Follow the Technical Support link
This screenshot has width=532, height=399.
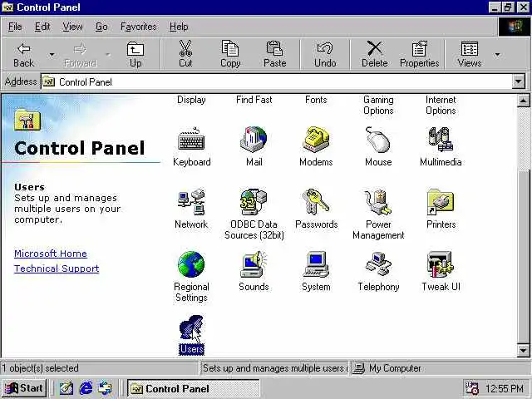pyautogui.click(x=57, y=268)
